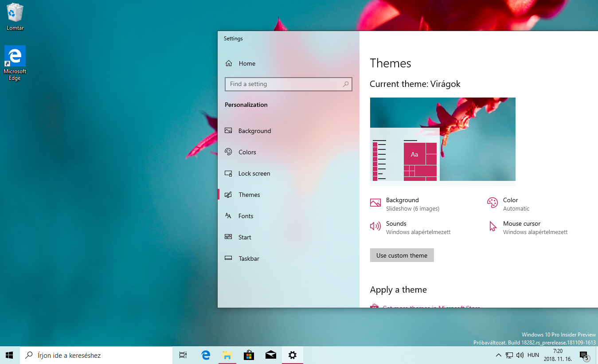
Task: Click the current theme preview image
Action: 442,139
